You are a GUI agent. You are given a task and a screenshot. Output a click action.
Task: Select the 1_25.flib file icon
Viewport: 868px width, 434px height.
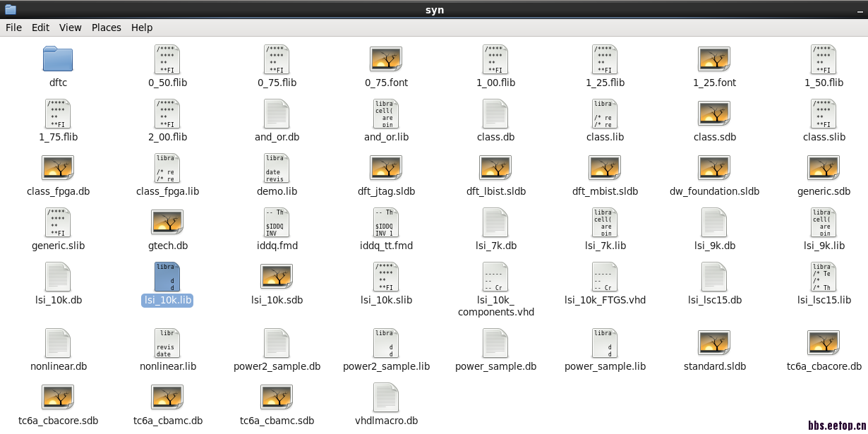tap(605, 59)
